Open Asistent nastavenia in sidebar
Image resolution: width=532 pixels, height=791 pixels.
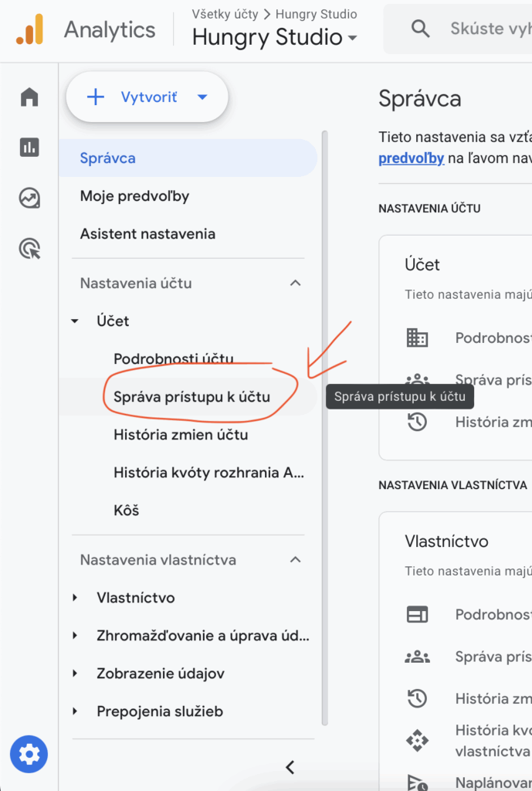pyautogui.click(x=147, y=234)
